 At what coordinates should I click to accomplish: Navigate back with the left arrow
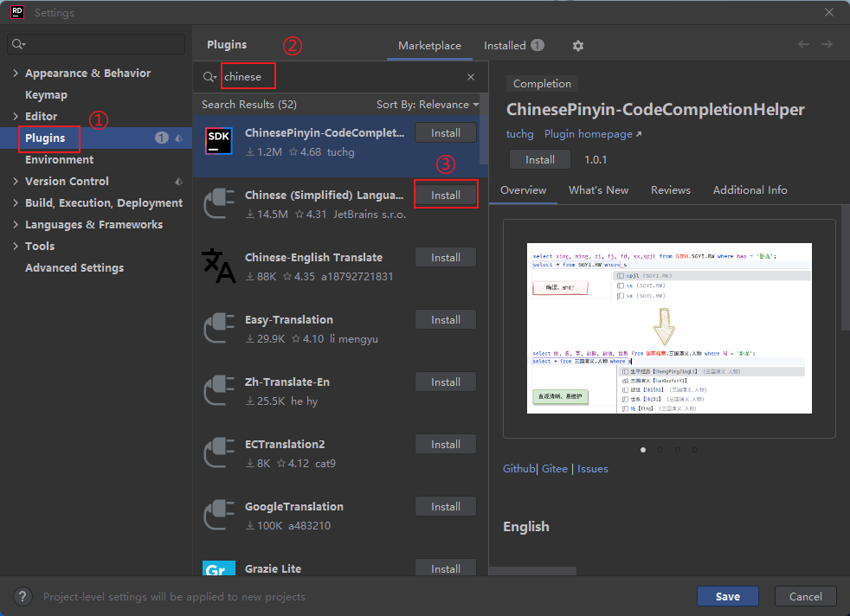tap(803, 44)
